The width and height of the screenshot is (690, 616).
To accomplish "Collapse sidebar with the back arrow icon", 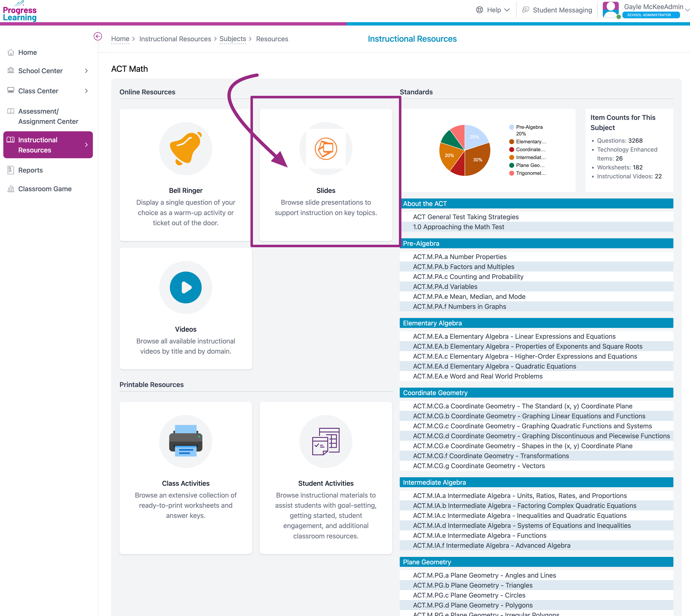I will pos(98,36).
